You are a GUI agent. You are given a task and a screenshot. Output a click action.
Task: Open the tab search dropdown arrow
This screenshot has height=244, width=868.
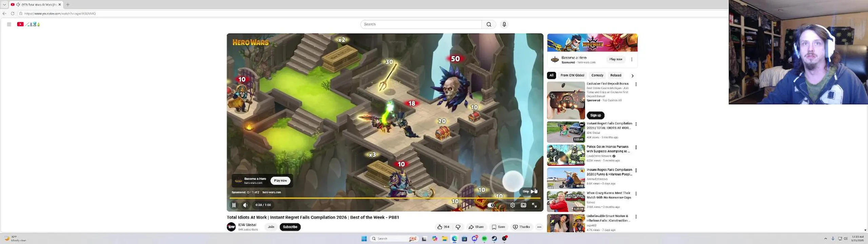point(4,4)
